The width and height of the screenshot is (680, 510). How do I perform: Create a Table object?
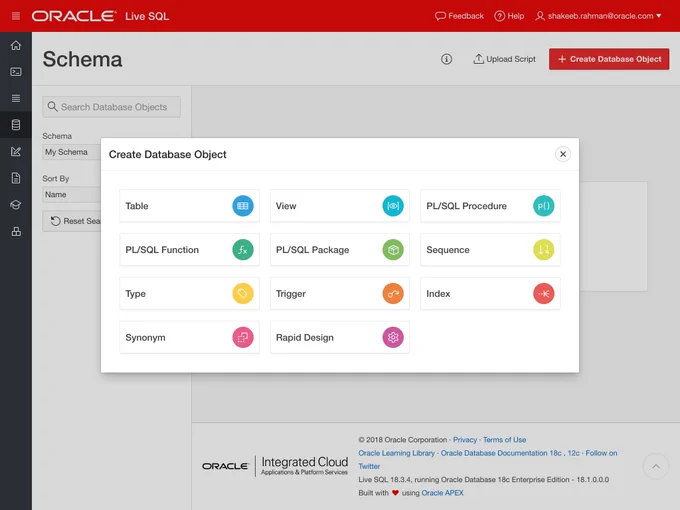tap(190, 206)
